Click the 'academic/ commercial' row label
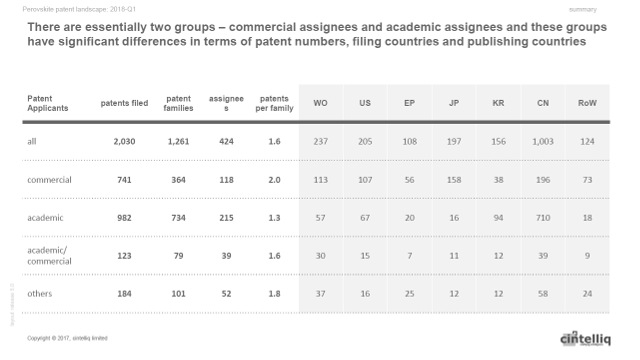 pyautogui.click(x=49, y=256)
